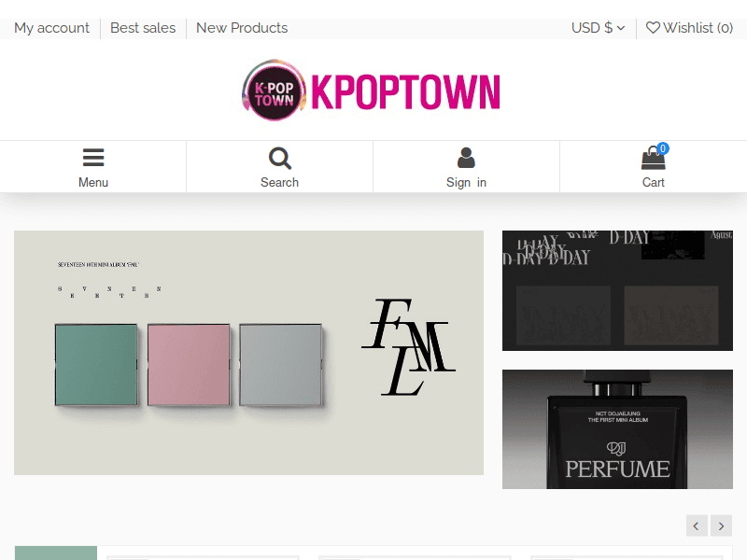Click the Agust D D-DAY banner
Image resolution: width=747 pixels, height=560 pixels.
click(x=617, y=289)
